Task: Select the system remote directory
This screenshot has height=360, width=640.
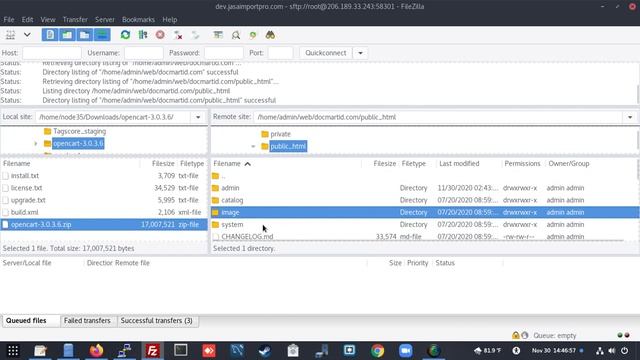Action: point(424,224)
